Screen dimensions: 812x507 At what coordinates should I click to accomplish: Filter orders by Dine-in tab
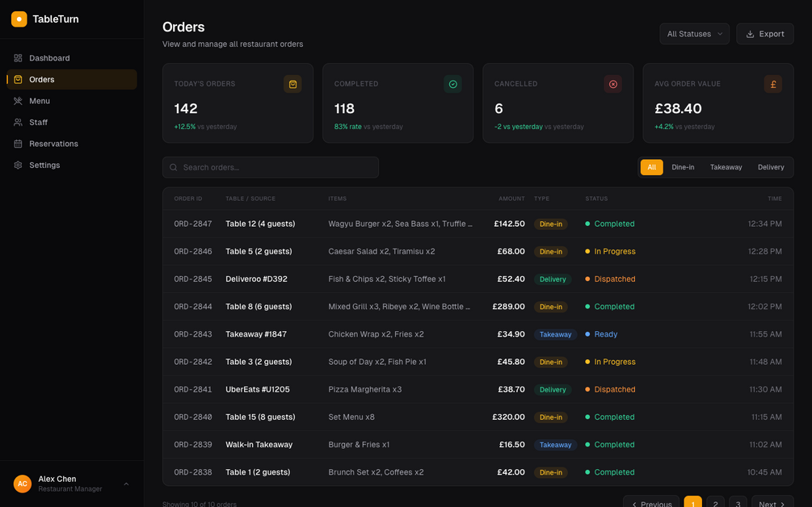683,167
